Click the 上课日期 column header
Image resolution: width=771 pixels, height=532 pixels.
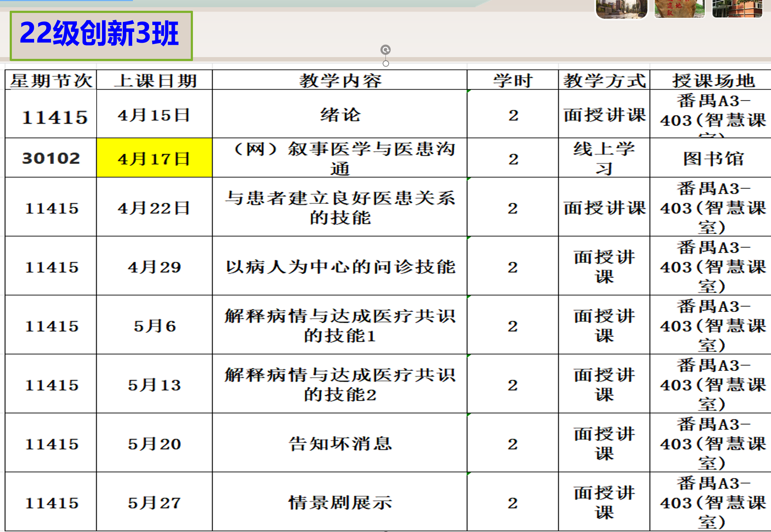(x=154, y=80)
